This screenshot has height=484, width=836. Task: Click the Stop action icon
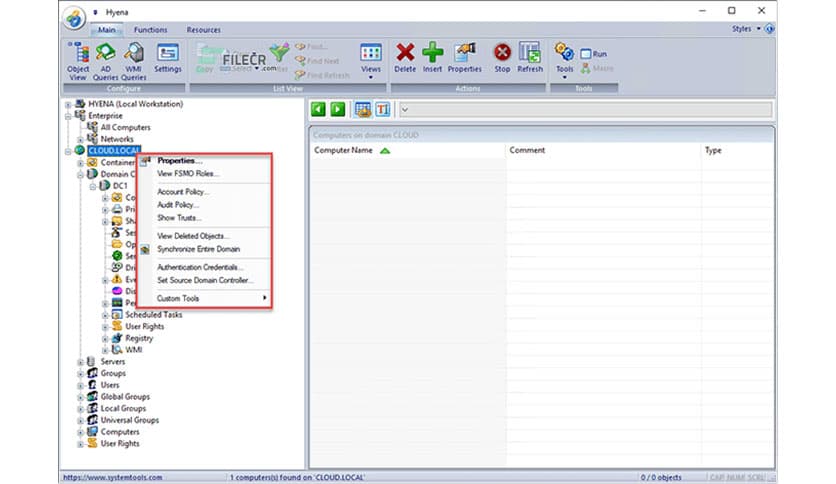tap(502, 52)
